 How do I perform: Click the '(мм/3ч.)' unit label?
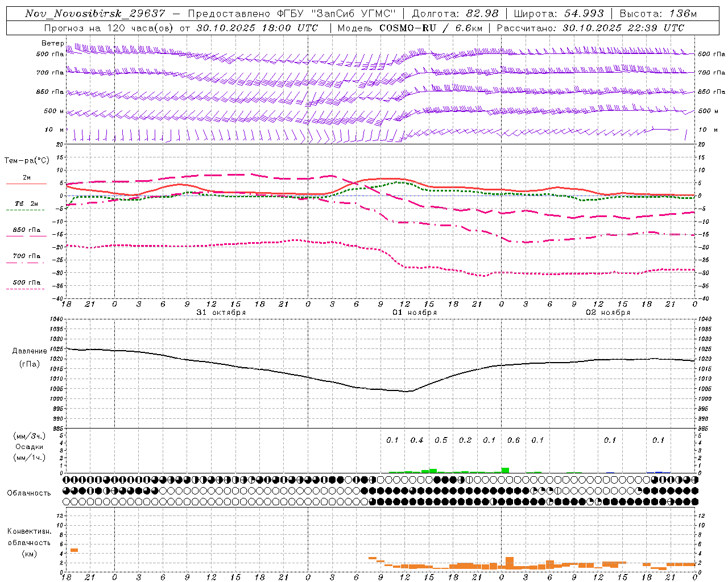click(28, 436)
